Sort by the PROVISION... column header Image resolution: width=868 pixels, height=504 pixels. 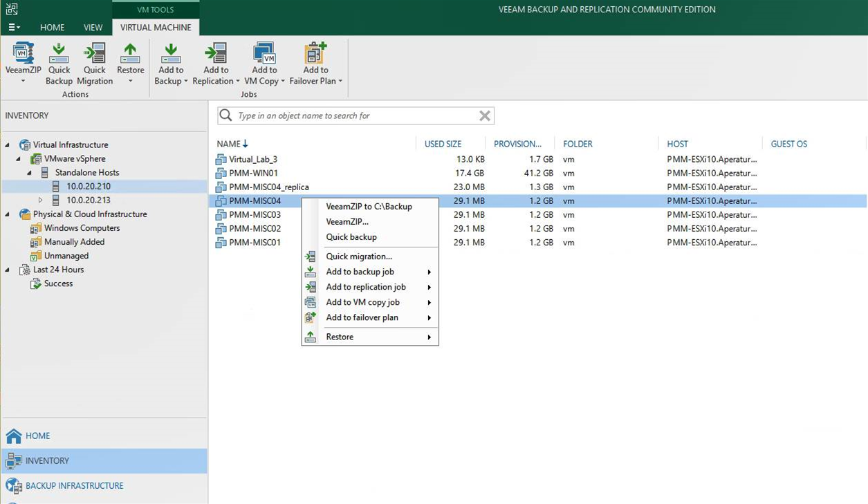[x=517, y=144]
